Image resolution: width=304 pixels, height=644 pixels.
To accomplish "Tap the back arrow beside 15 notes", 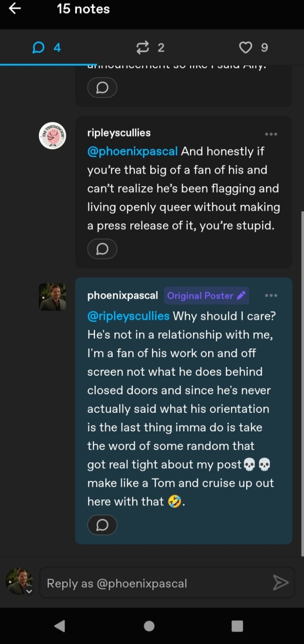I will (15, 9).
